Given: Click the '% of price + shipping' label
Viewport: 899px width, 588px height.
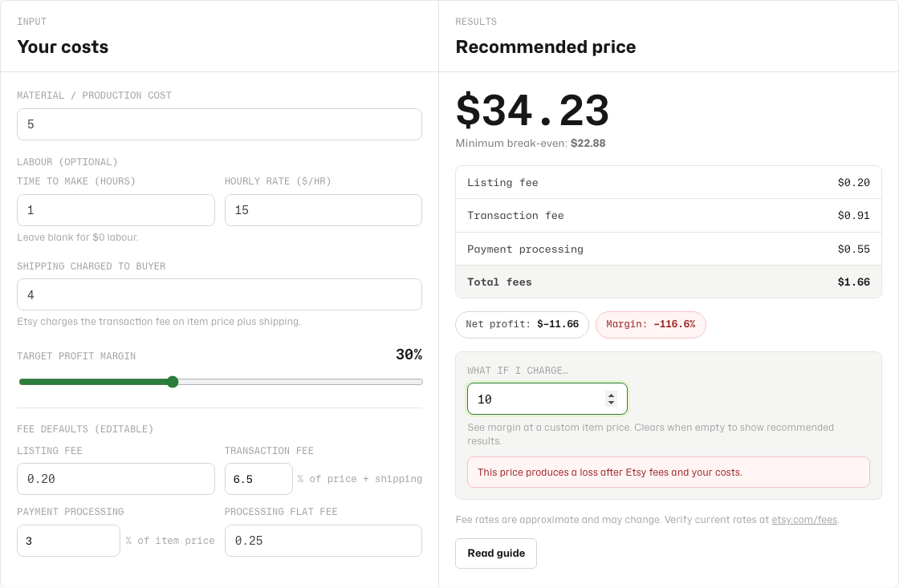Looking at the screenshot, I should pos(360,479).
